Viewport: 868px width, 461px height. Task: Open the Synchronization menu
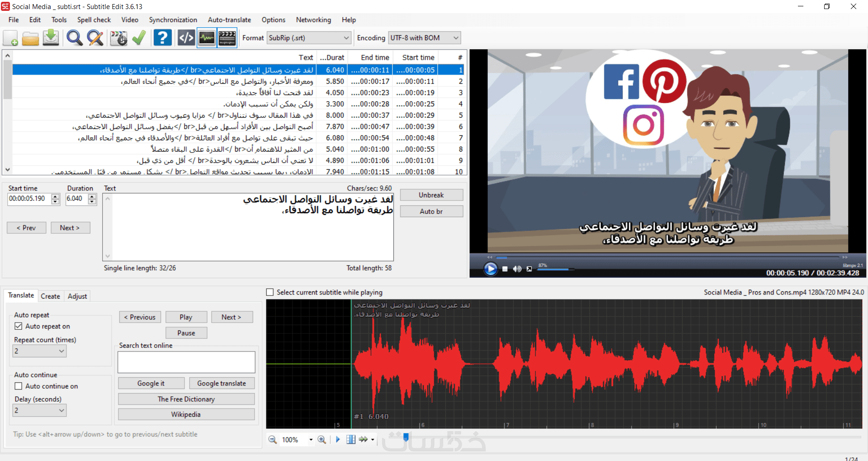coord(173,20)
